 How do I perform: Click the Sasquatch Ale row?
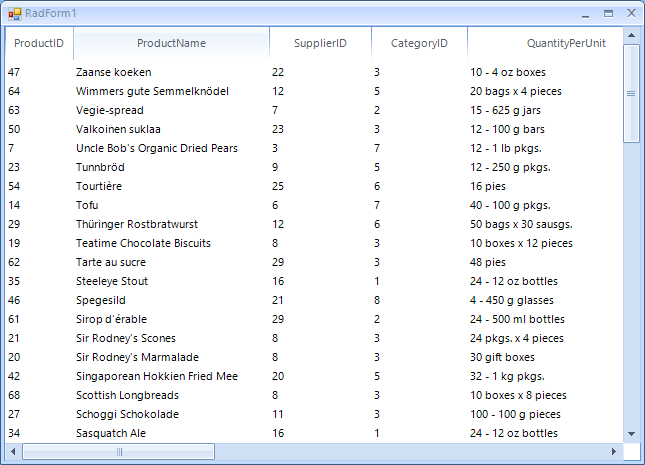pos(314,433)
